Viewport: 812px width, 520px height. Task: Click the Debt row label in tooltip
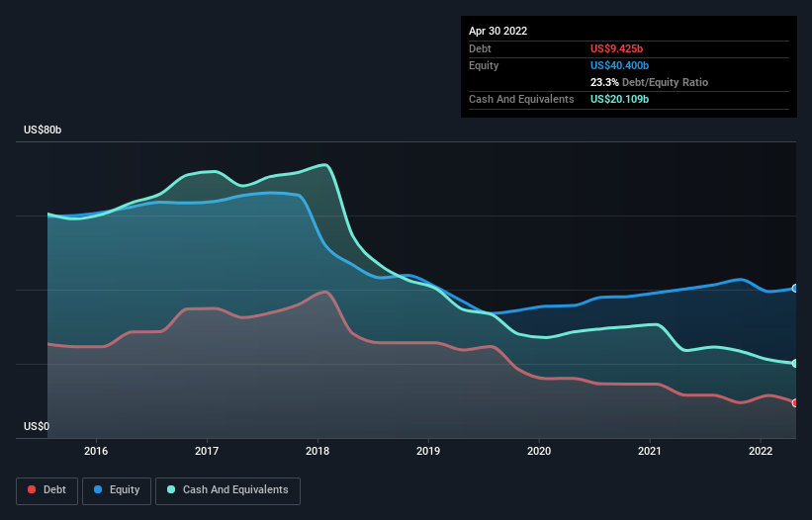coord(480,48)
